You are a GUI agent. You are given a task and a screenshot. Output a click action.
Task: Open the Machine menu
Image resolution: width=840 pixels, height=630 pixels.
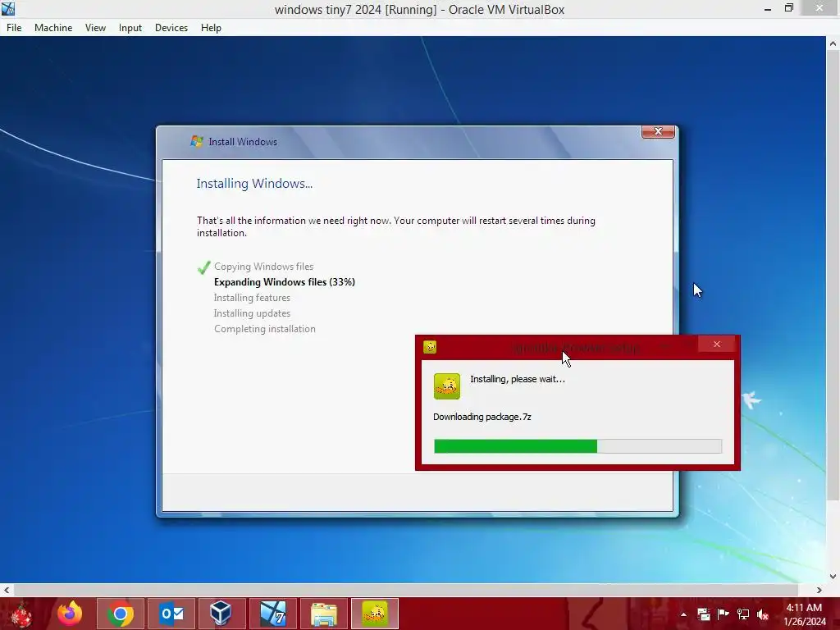[x=53, y=28]
